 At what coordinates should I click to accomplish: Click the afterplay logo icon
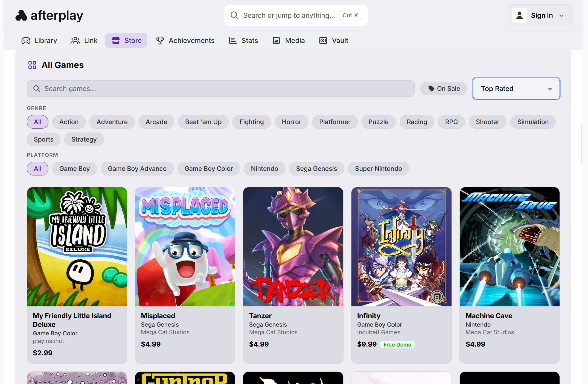[x=21, y=15]
